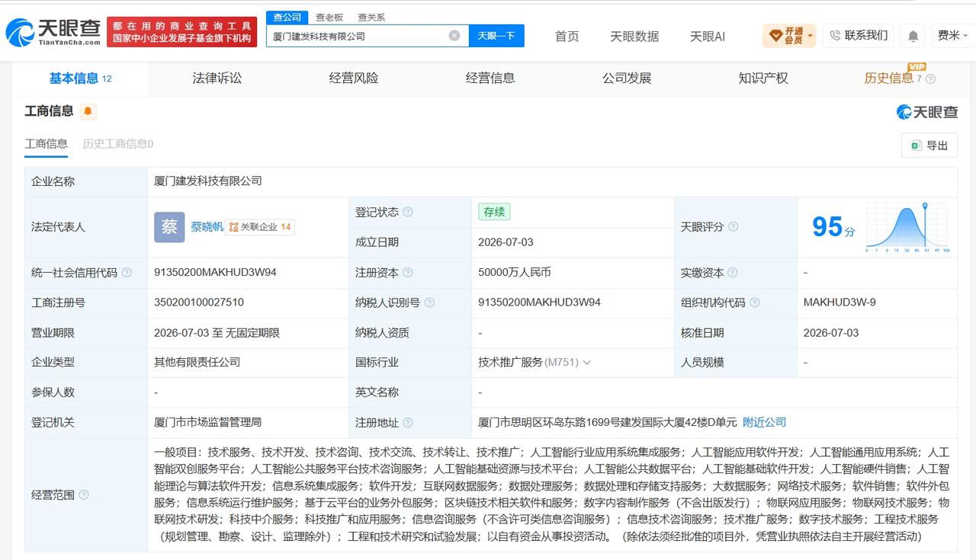
Task: Open the help icon next to 组织机构代码
Action: tap(754, 302)
